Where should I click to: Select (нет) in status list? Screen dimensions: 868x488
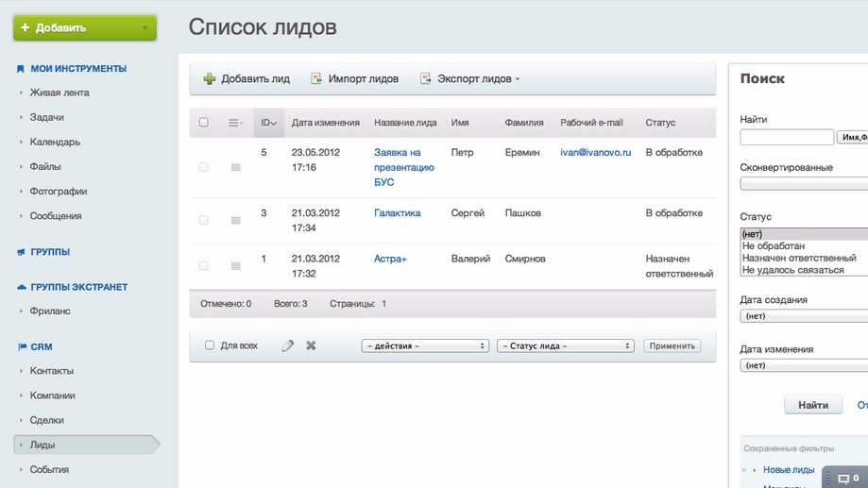(x=805, y=234)
